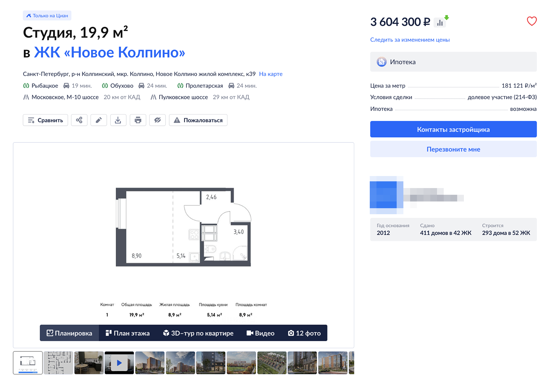Click 293 дома в 52 ЖК
Image resolution: width=552 pixels, height=392 pixels.
506,233
